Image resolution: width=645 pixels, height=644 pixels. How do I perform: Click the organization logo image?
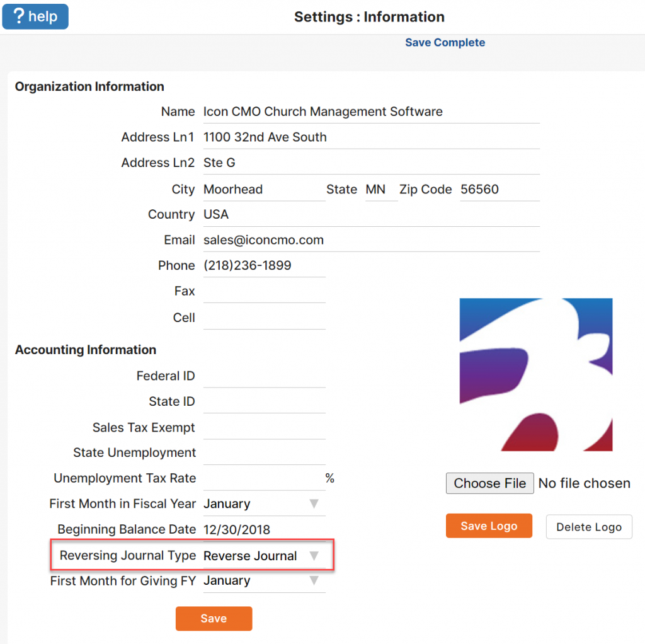pos(535,374)
